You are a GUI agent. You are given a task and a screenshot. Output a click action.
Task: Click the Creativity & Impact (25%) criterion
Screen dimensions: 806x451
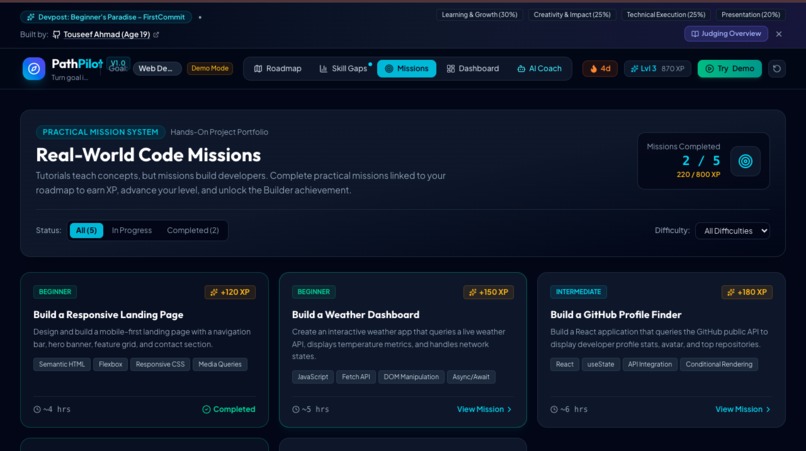[x=572, y=14]
